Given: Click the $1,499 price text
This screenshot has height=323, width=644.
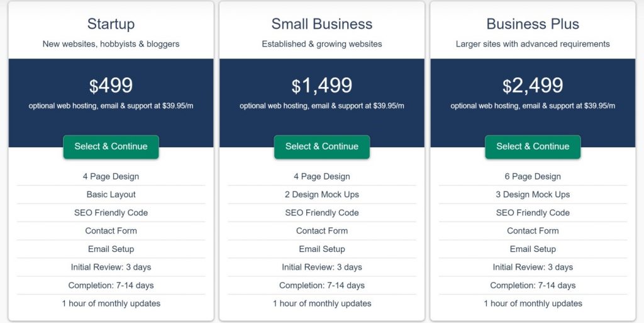Looking at the screenshot, I should coord(322,86).
